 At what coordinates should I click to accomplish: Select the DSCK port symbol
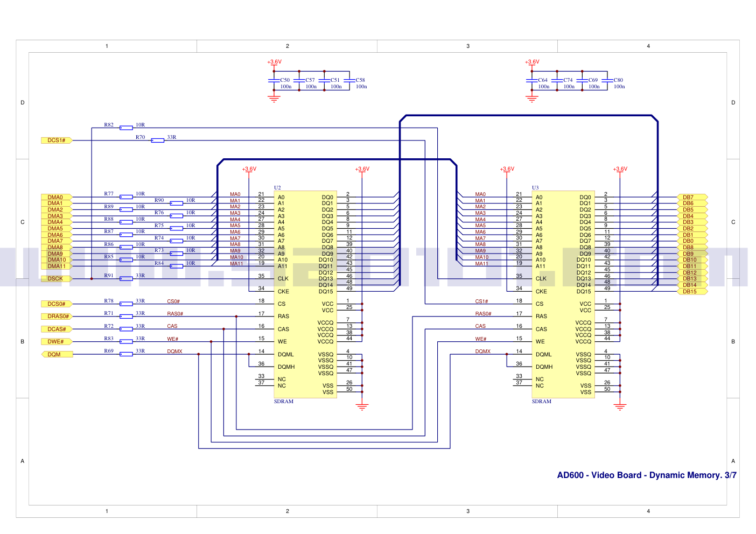tap(57, 279)
